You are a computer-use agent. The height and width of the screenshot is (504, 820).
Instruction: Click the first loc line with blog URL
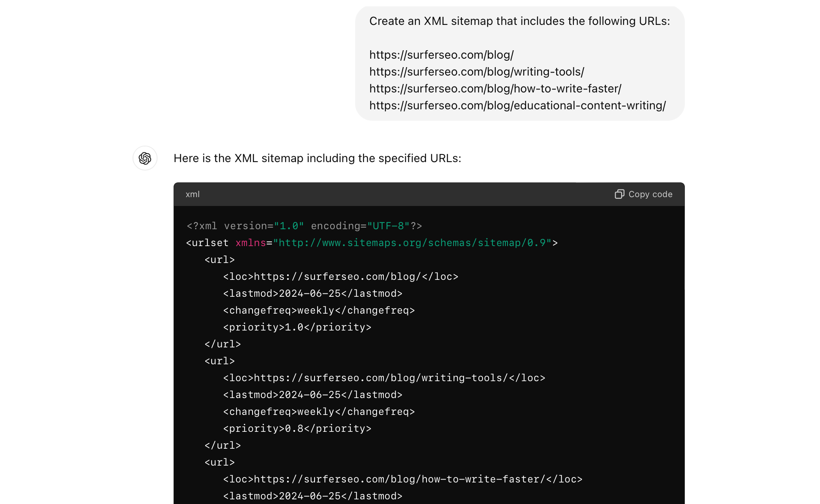click(340, 277)
